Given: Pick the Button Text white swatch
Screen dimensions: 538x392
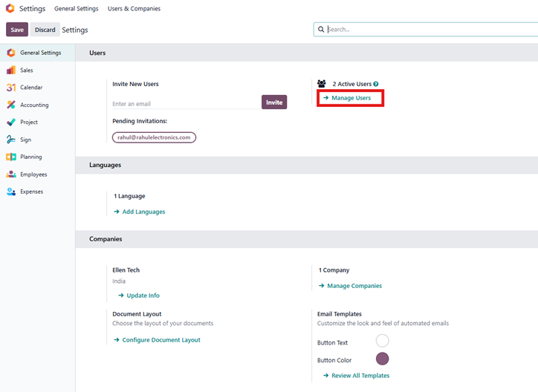Looking at the screenshot, I should [x=382, y=342].
